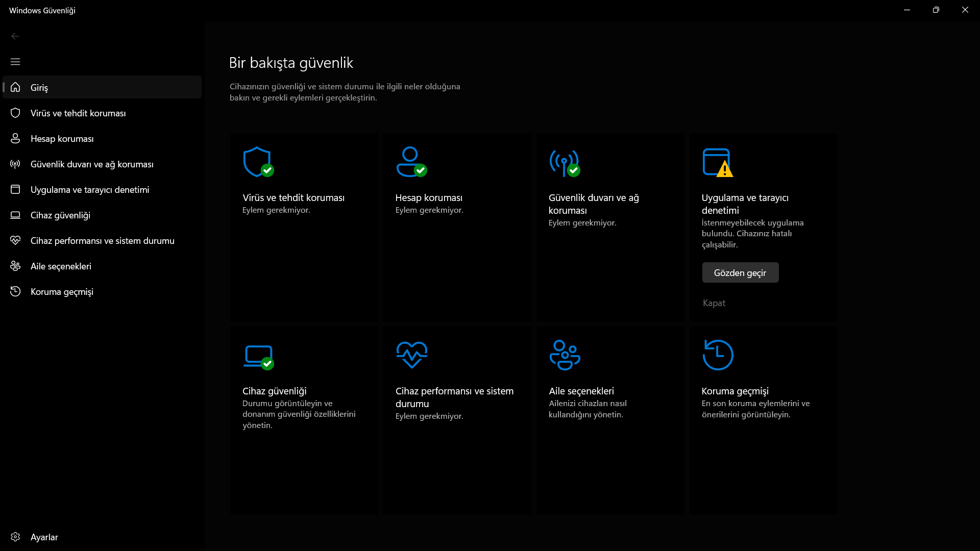980x551 pixels.
Task: Click the heartbeat icon for Cihaz performansı
Action: coord(411,355)
